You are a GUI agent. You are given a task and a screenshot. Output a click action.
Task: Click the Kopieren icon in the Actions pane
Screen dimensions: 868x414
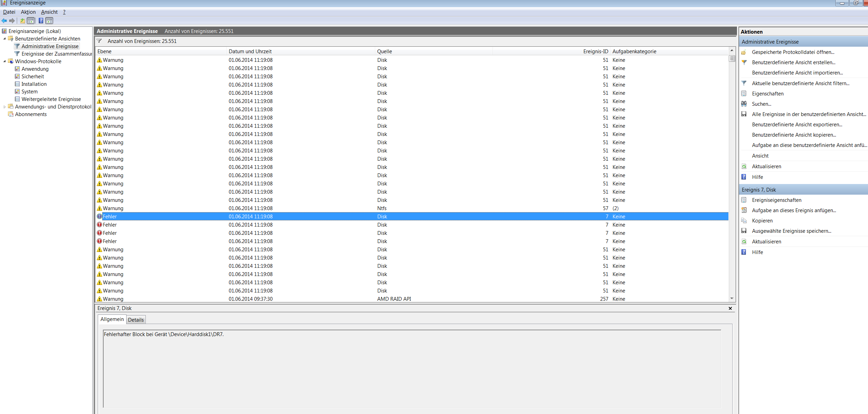[744, 221]
